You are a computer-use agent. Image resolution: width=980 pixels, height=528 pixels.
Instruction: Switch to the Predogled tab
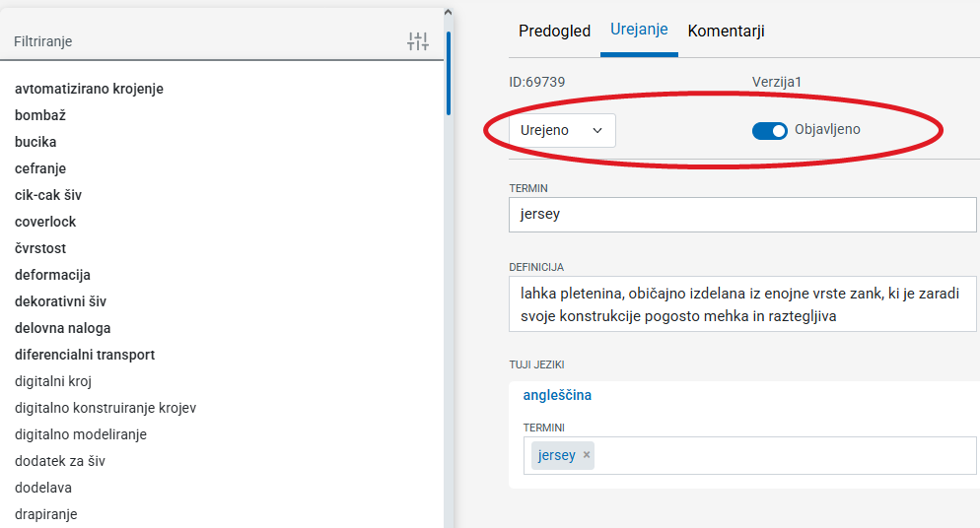[554, 31]
